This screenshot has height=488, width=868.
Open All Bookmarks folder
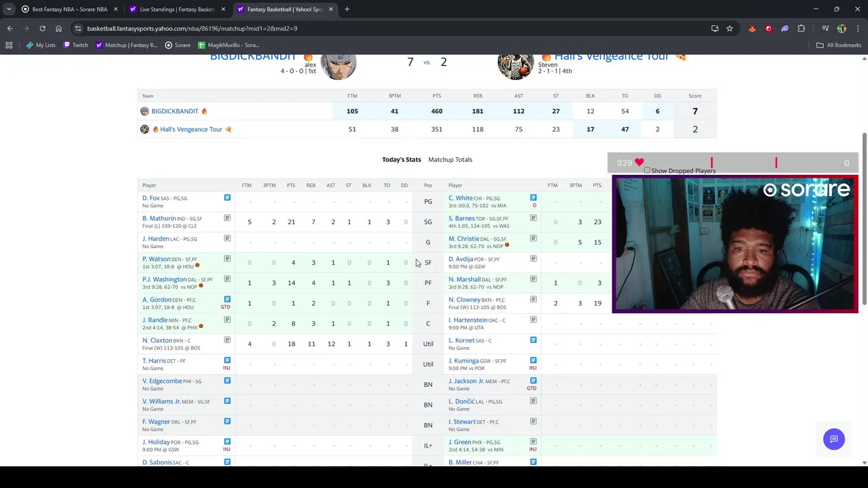839,45
